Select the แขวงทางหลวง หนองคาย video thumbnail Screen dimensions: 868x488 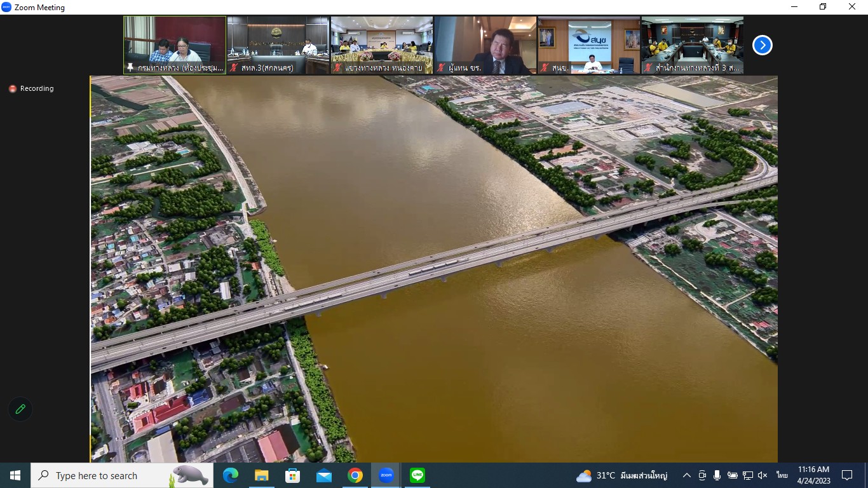click(381, 41)
